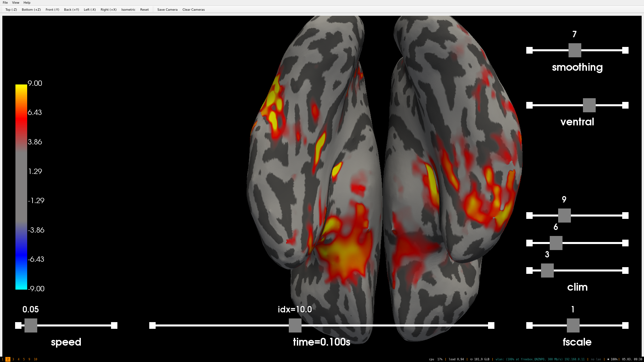Select the Back (+Y) view
This screenshot has height=362, width=644.
[x=71, y=10]
